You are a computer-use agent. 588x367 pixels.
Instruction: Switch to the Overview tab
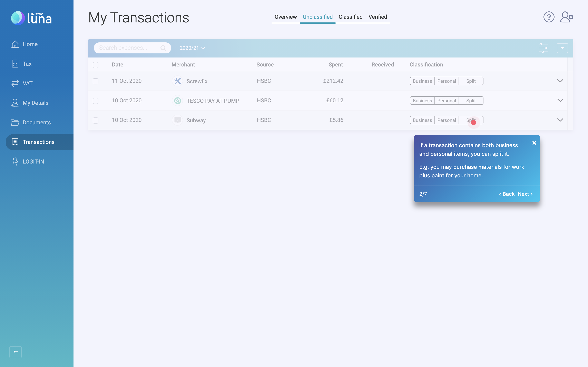[285, 17]
